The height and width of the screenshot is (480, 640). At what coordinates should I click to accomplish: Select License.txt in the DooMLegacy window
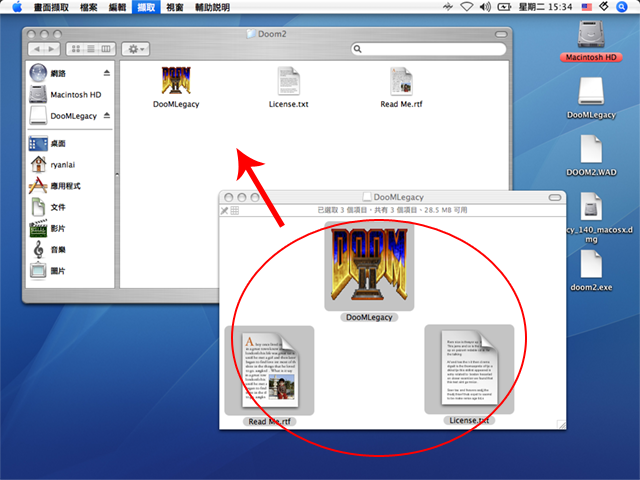pos(469,369)
